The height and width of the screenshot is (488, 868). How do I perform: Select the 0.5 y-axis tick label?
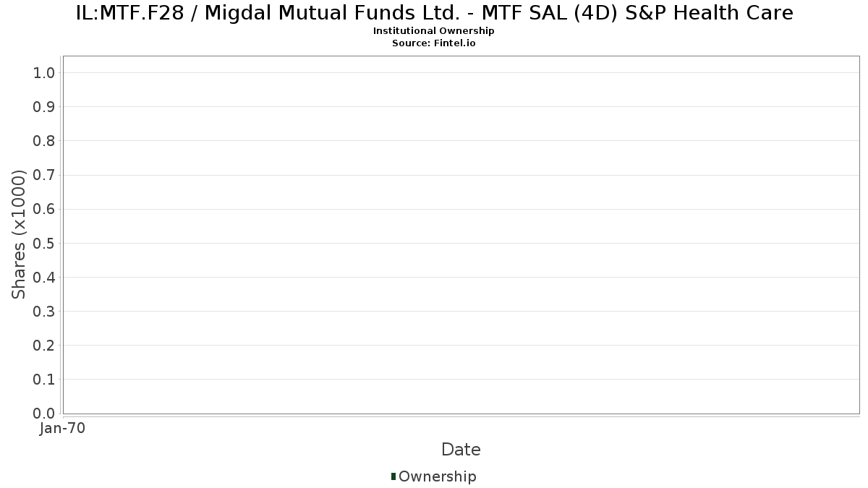coord(45,243)
